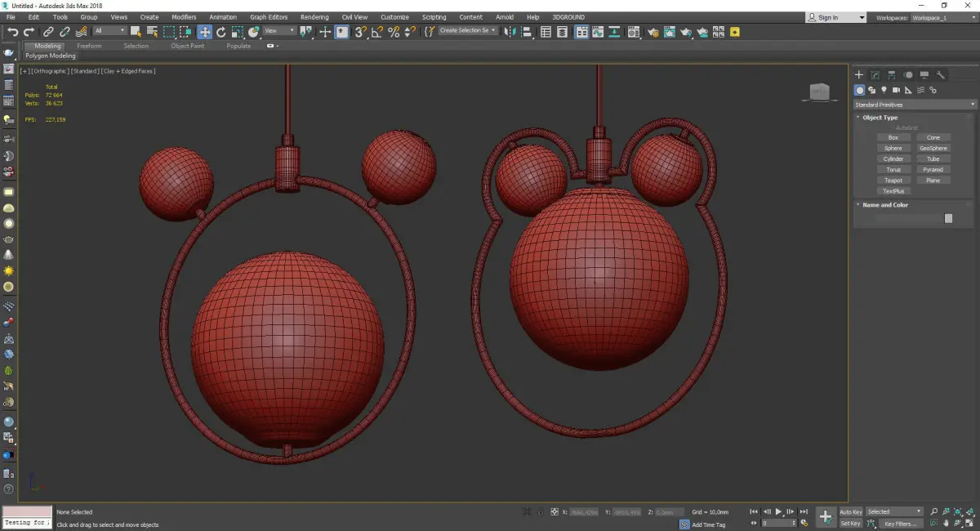Viewport: 980px width, 531px height.
Task: Open the Modifiers menu
Action: point(183,17)
